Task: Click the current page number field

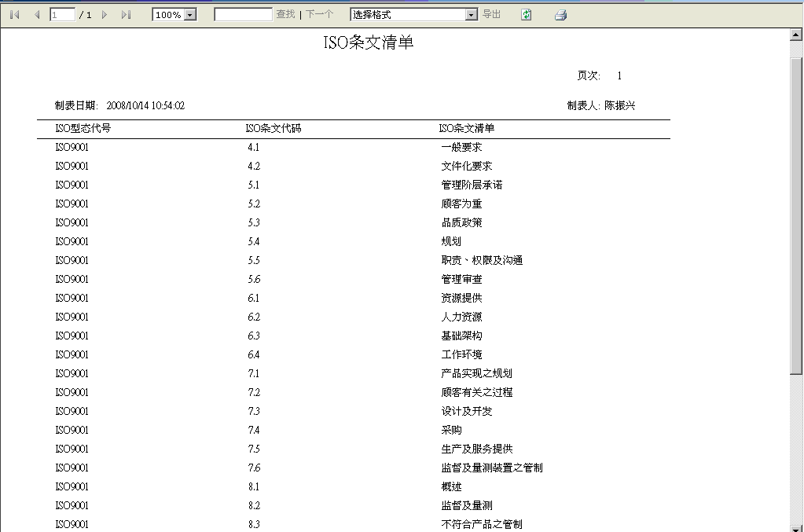Action: [x=62, y=15]
